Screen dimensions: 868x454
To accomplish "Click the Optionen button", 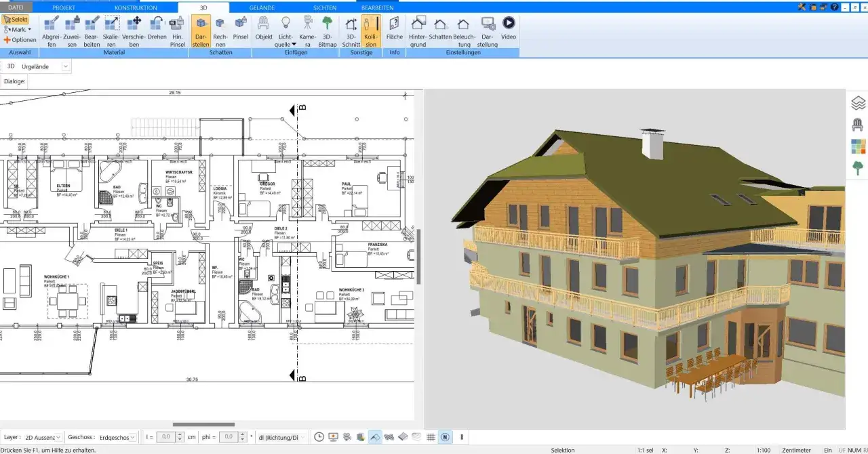I will (20, 40).
